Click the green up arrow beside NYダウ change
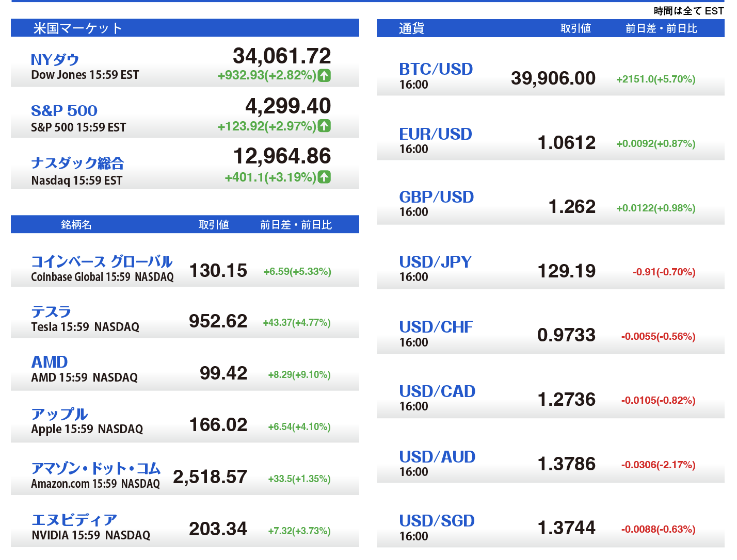The height and width of the screenshot is (560, 737). 324,75
